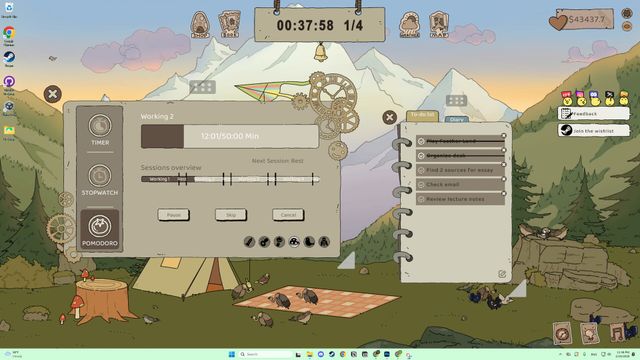Click the taskbar Search box
Image resolution: width=640 pixels, height=360 pixels.
265,354
